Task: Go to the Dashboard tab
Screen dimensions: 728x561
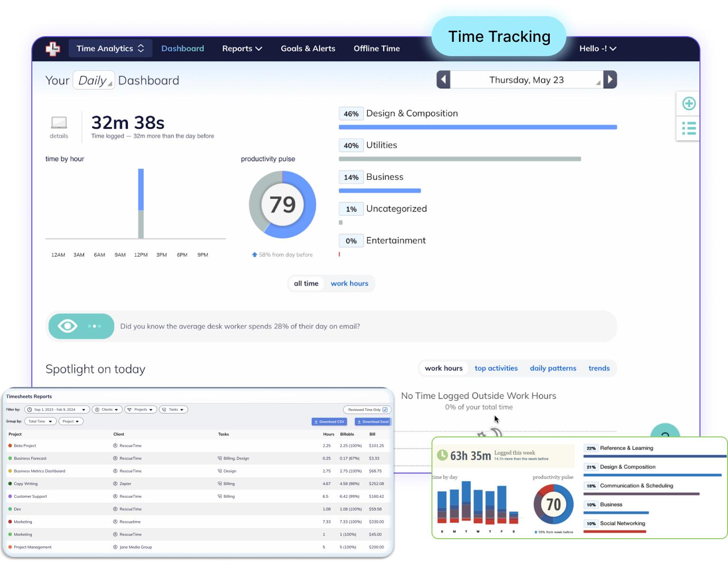Action: pyautogui.click(x=182, y=48)
